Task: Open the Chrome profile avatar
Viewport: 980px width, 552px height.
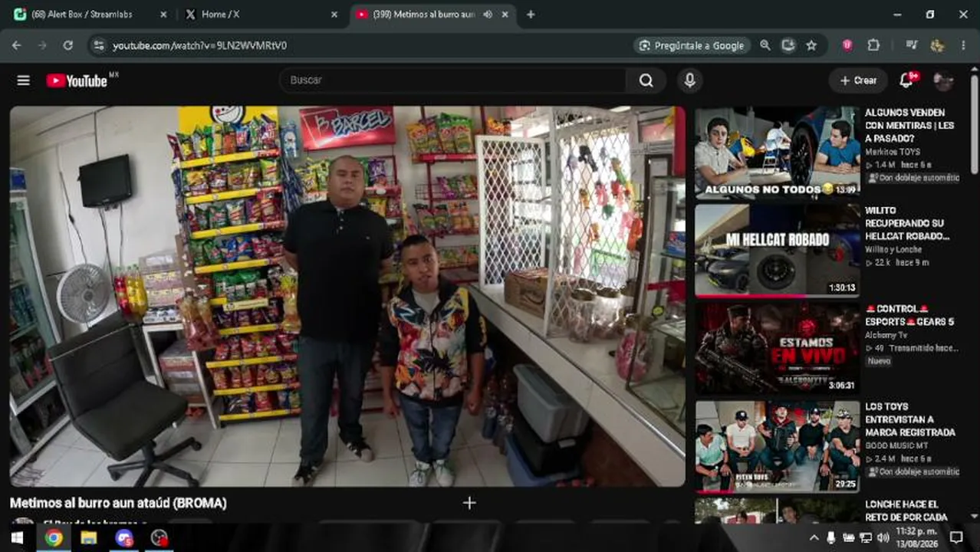Action: 937,45
